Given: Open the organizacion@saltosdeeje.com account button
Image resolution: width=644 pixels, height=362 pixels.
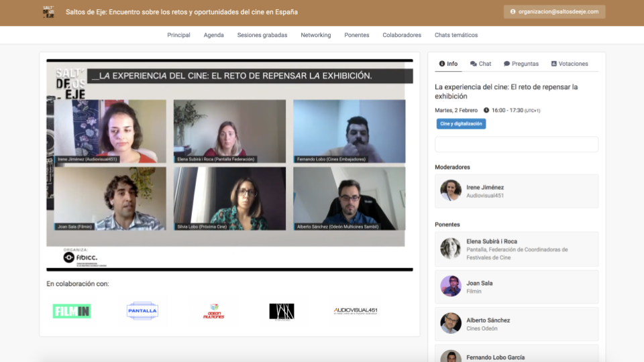Looking at the screenshot, I should click(x=554, y=12).
